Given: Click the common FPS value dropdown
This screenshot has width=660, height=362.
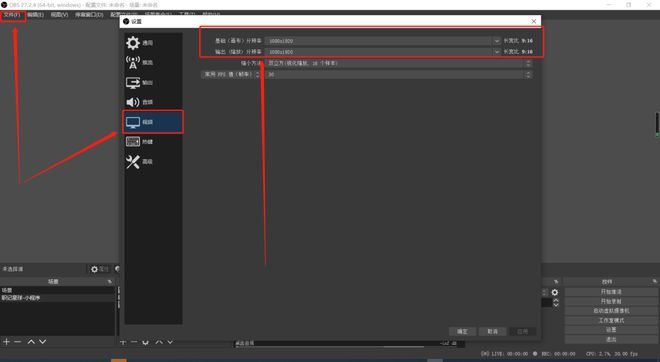Looking at the screenshot, I should (x=399, y=75).
